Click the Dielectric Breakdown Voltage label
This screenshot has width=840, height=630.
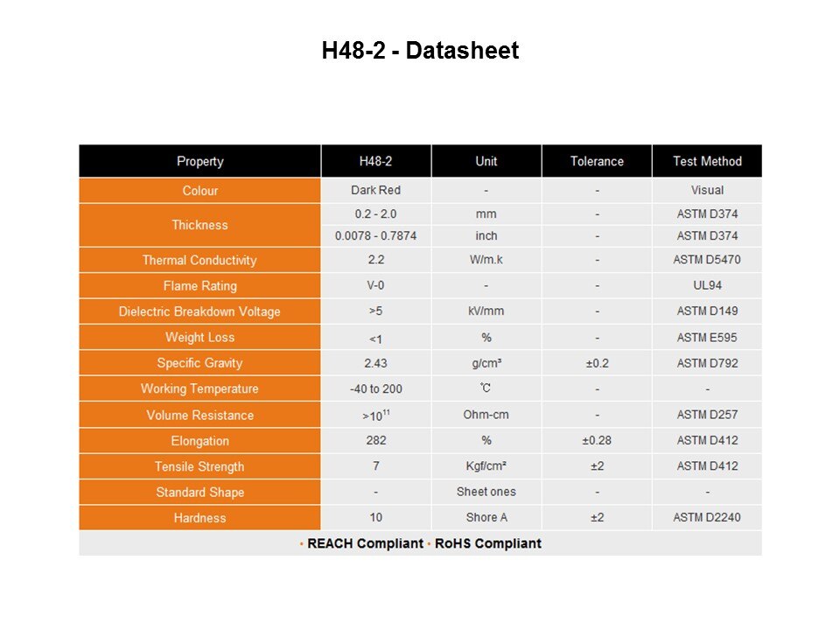(x=199, y=311)
